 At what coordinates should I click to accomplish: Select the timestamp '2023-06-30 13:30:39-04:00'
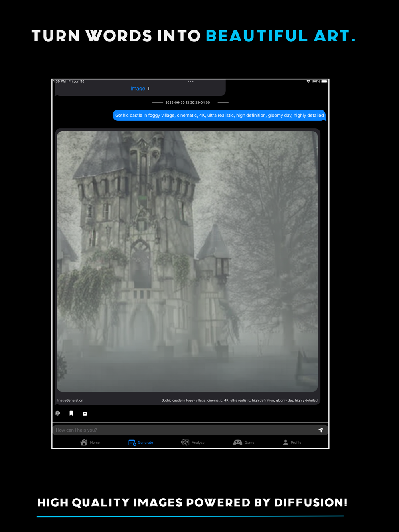(x=188, y=102)
